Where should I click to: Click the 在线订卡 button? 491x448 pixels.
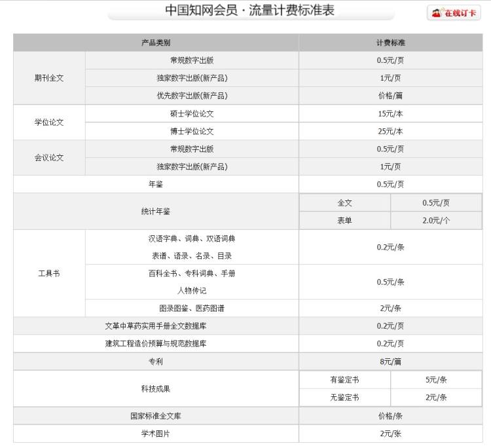point(454,13)
